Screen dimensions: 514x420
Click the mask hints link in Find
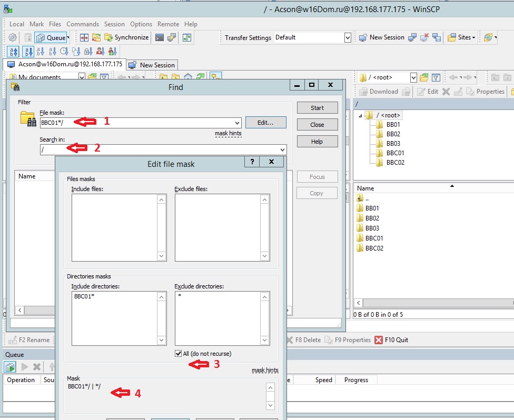click(228, 134)
